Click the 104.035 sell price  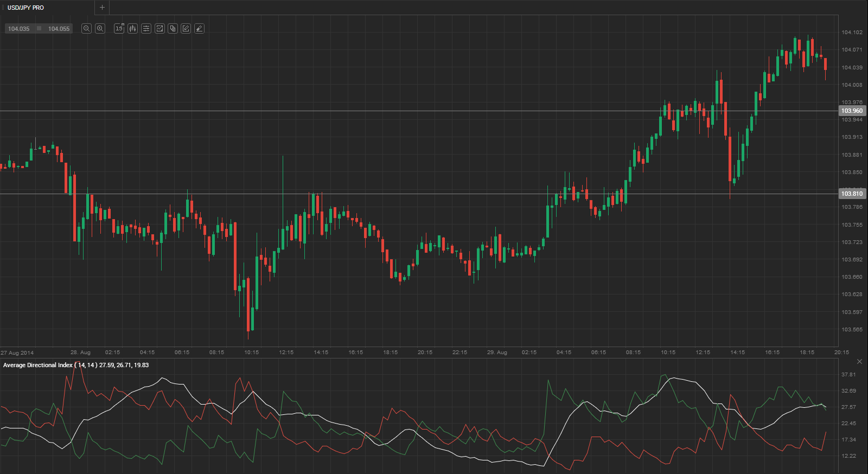click(x=19, y=29)
